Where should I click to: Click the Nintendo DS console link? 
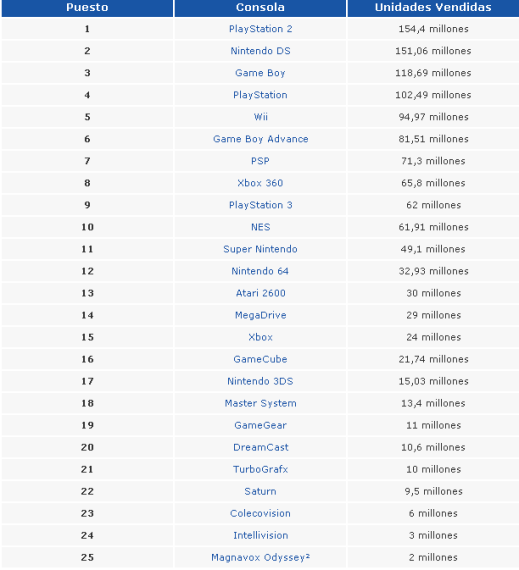[x=260, y=51]
